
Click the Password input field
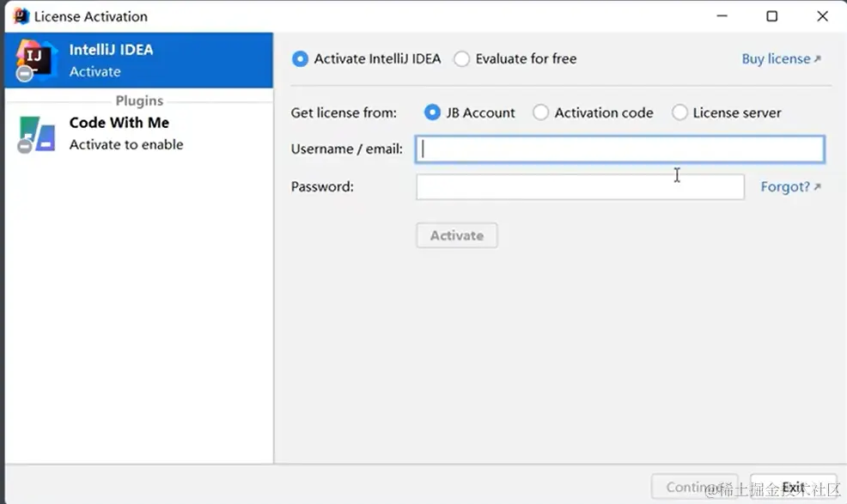(580, 187)
